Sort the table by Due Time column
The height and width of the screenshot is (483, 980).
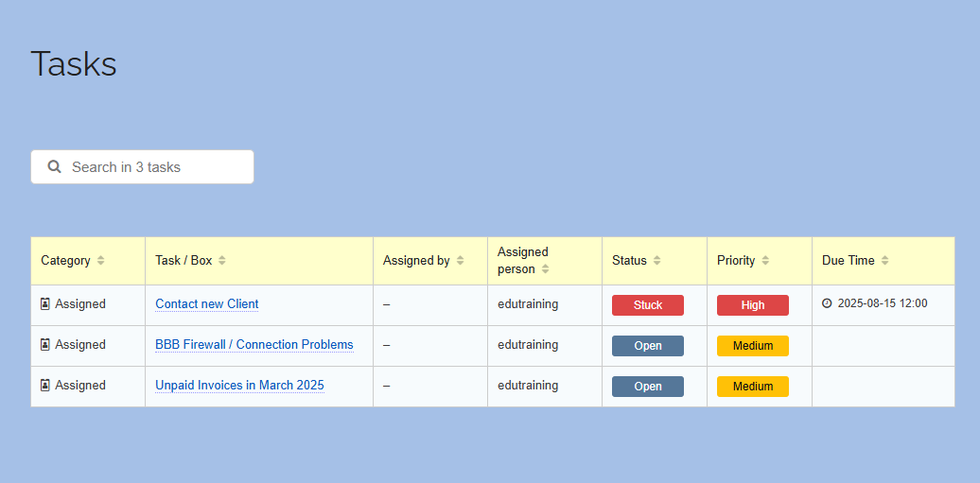point(885,261)
